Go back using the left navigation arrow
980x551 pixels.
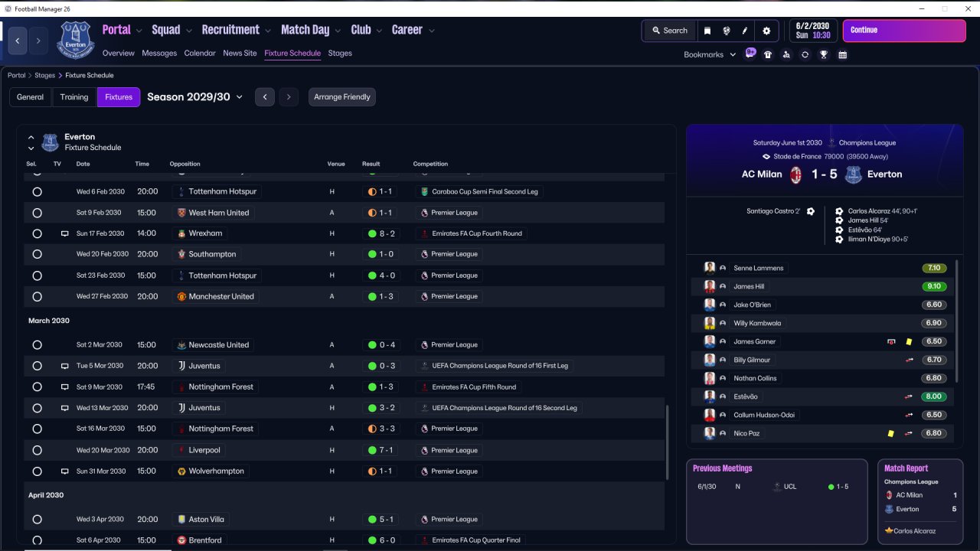tap(18, 41)
